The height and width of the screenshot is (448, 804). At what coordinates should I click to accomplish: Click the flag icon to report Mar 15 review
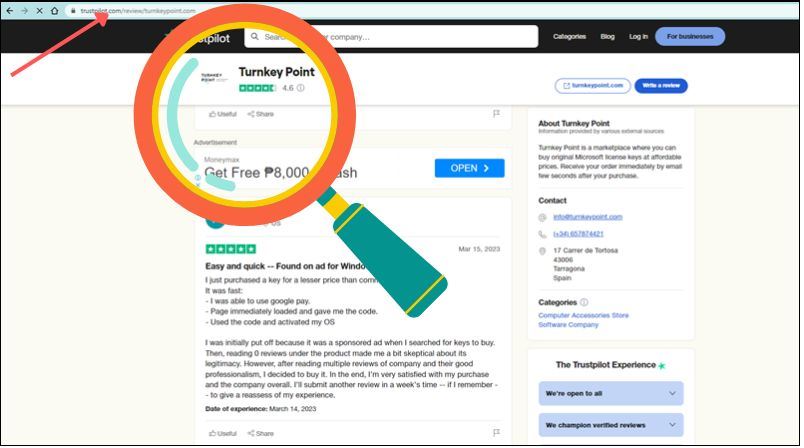point(496,433)
